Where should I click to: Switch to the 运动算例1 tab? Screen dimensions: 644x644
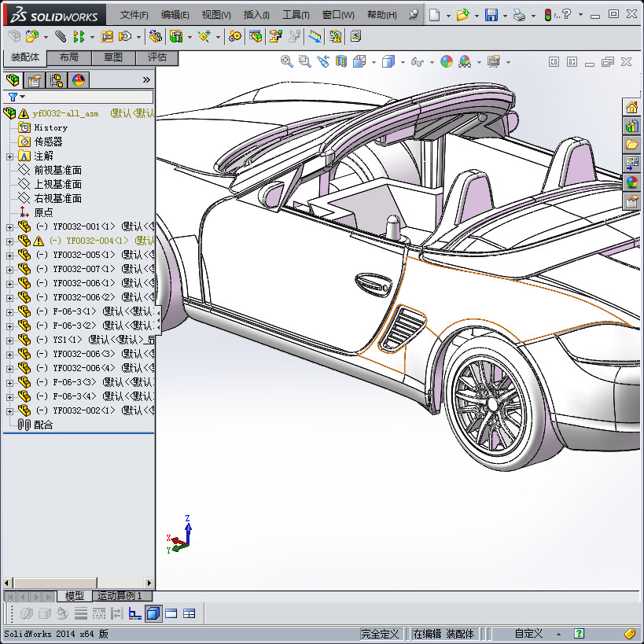pos(120,596)
